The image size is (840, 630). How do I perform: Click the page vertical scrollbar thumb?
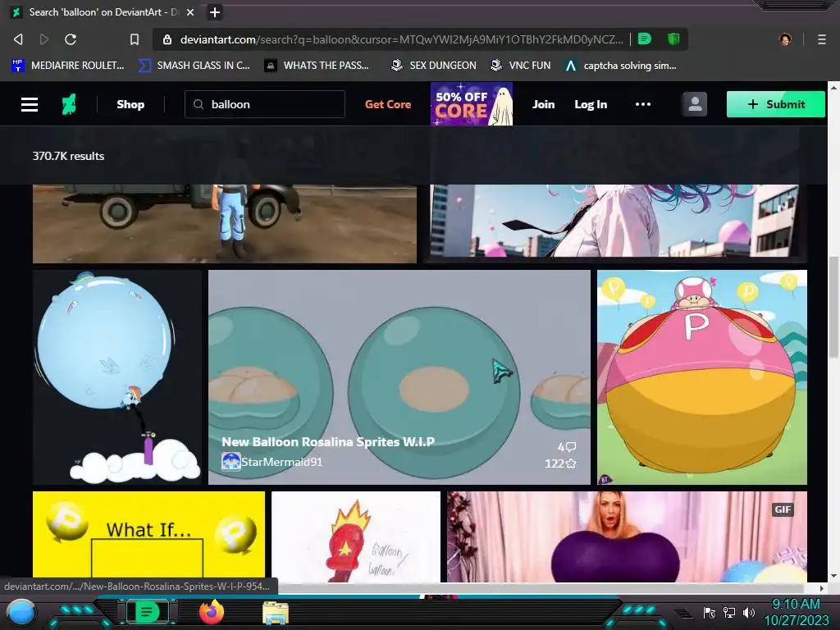click(x=833, y=307)
